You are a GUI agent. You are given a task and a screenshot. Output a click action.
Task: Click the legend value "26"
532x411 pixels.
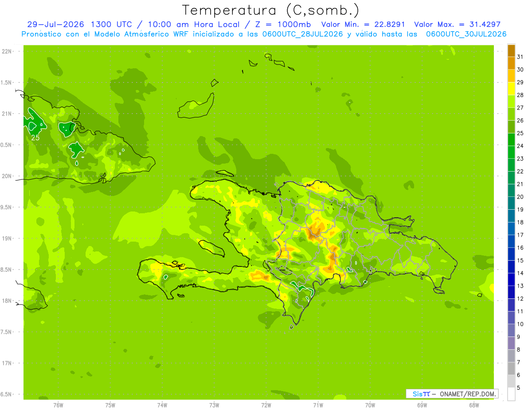pos(520,120)
